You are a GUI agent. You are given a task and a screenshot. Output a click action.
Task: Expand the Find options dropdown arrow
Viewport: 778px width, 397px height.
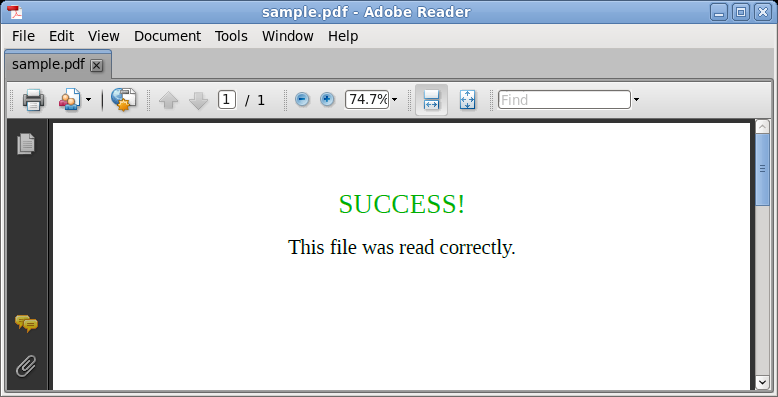tap(636, 100)
